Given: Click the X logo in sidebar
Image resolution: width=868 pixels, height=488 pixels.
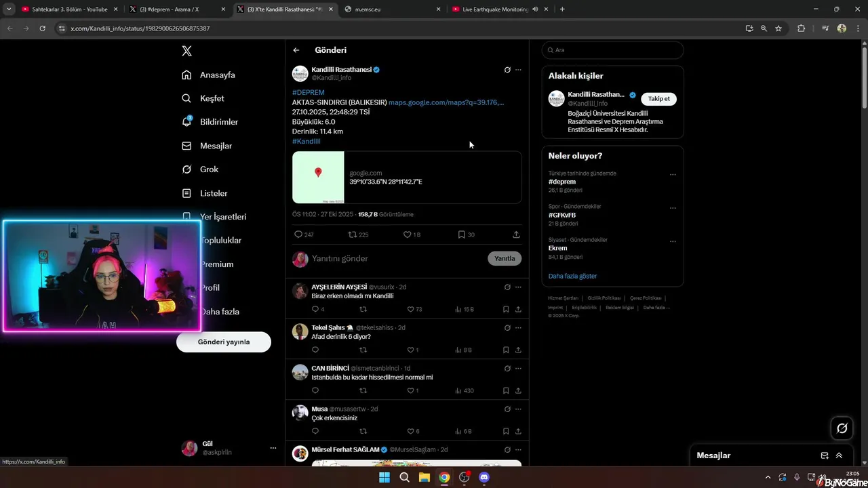Looking at the screenshot, I should (x=186, y=51).
